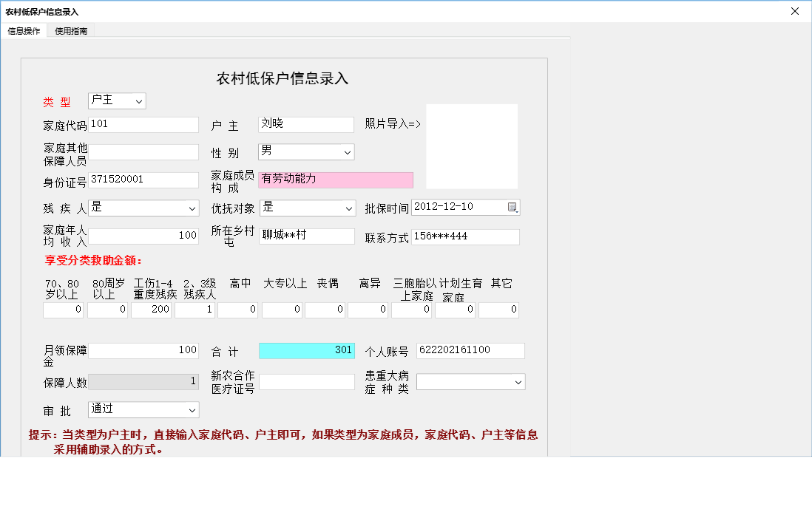Click the 照片导入 photo import area
The width and height of the screenshot is (812, 515).
click(471, 146)
